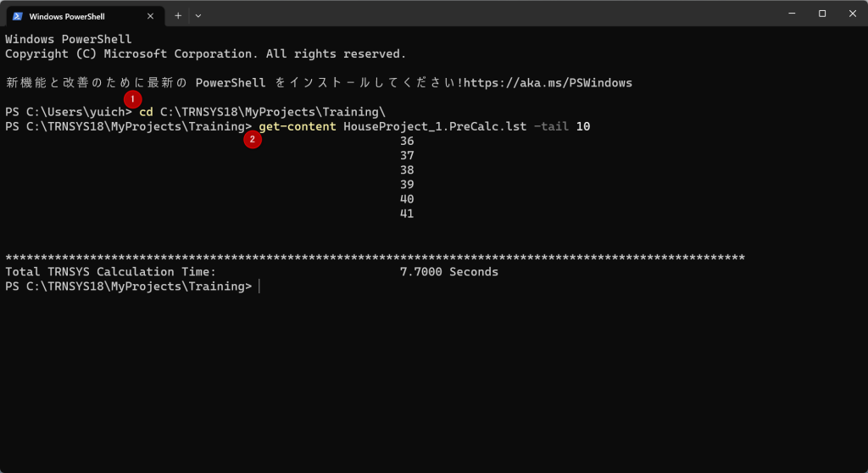This screenshot has height=473, width=868.
Task: Click the red step marker numbered 1
Action: [132, 98]
